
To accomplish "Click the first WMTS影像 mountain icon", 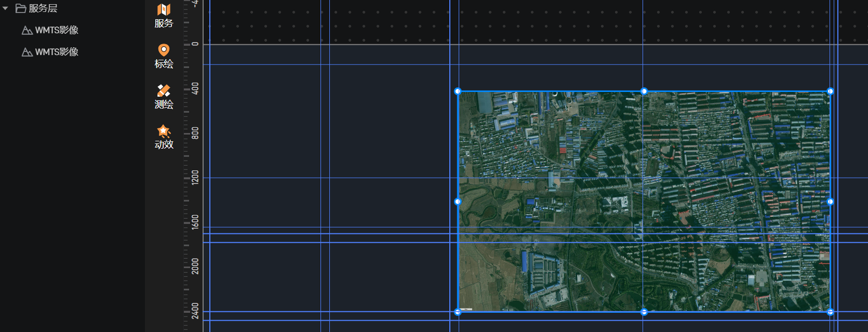I will pos(27,31).
